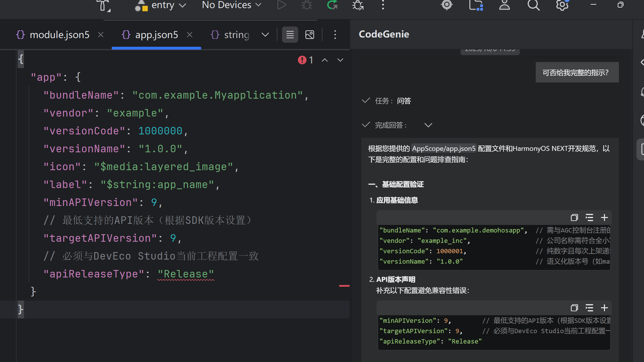Click the Debug bug icon
The image size is (644, 362).
pos(307,5)
